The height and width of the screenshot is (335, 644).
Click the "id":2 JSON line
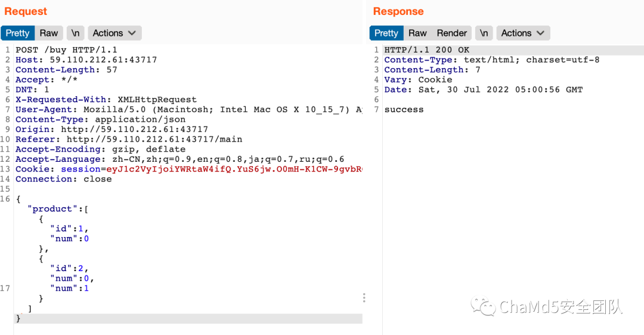(x=69, y=268)
